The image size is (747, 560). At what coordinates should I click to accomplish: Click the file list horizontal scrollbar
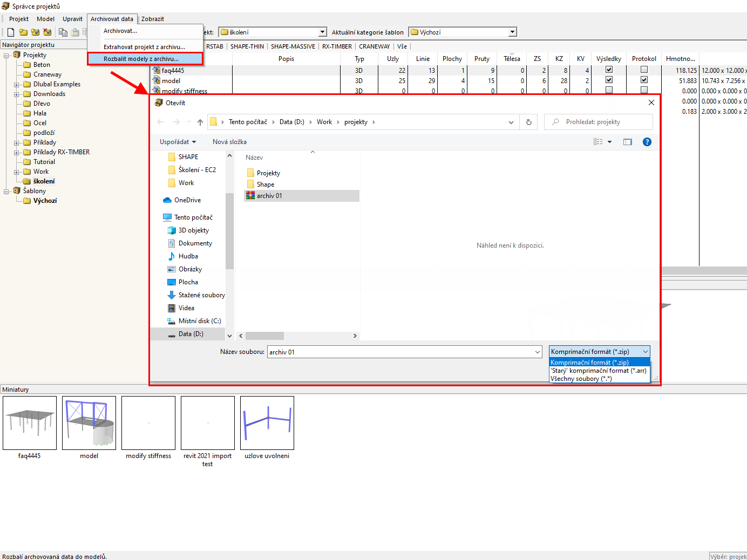tap(264, 336)
